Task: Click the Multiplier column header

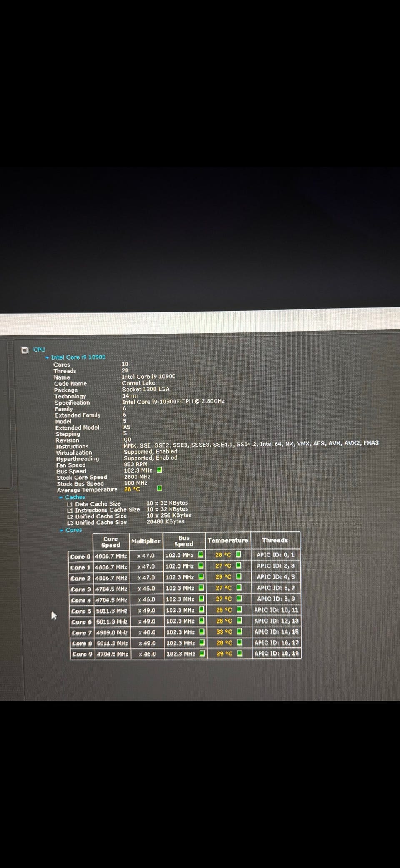Action: (146, 541)
